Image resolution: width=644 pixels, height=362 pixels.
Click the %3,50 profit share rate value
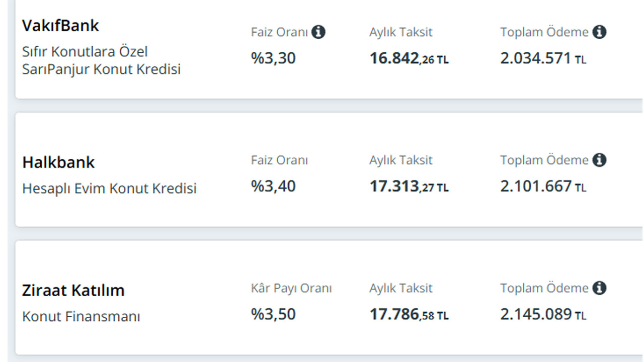pos(273,315)
